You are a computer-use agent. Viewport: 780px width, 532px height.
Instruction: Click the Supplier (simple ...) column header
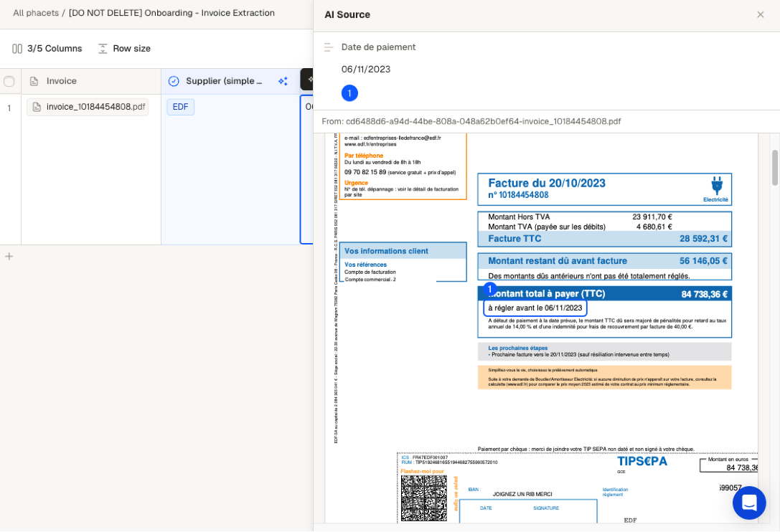point(230,81)
